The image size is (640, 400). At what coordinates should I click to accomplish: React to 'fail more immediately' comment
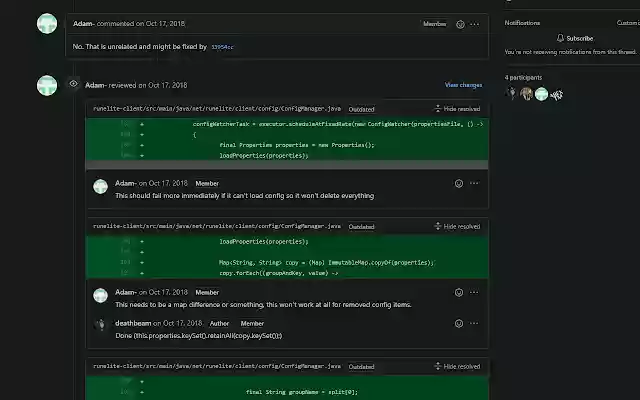(459, 184)
